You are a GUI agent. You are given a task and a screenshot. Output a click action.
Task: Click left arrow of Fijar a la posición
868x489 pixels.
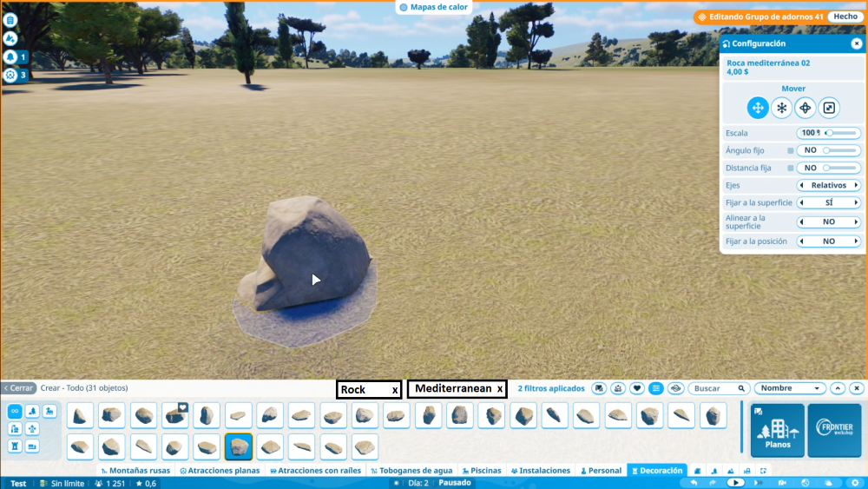[801, 241]
